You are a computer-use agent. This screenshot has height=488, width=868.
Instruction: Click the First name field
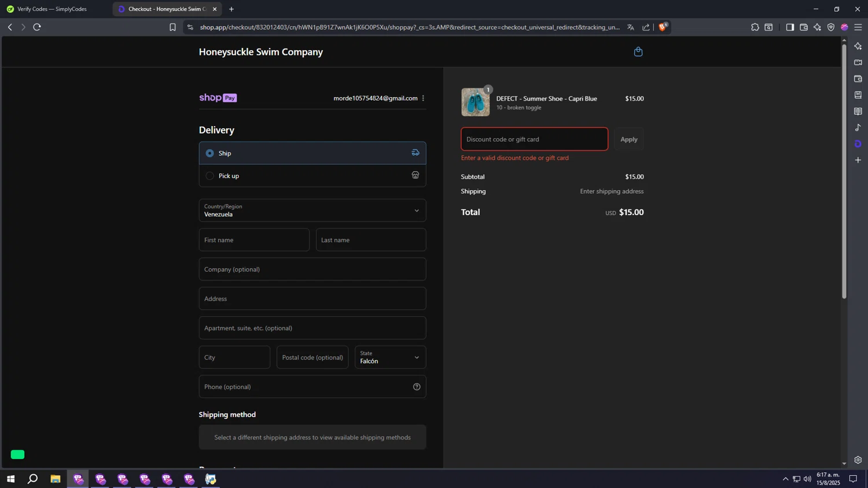(x=254, y=240)
